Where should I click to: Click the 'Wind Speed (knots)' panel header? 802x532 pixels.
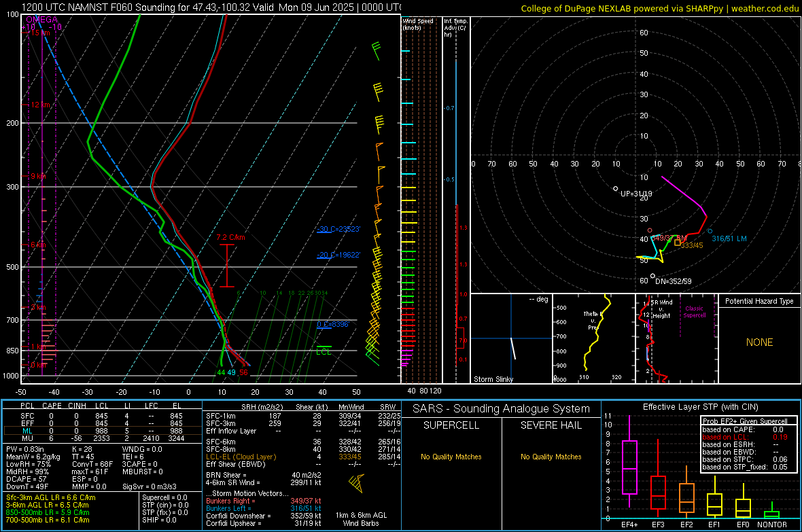click(418, 24)
